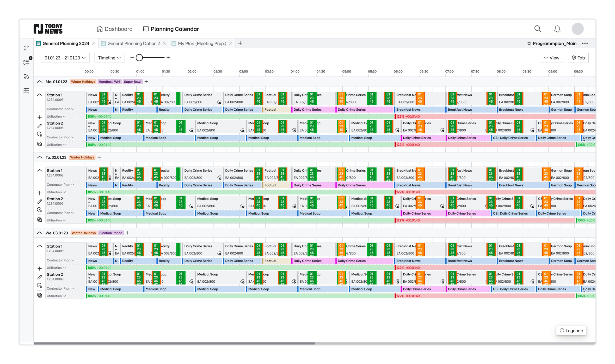
Task: Click star icon next to Programmplan_Main
Action: click(x=529, y=43)
